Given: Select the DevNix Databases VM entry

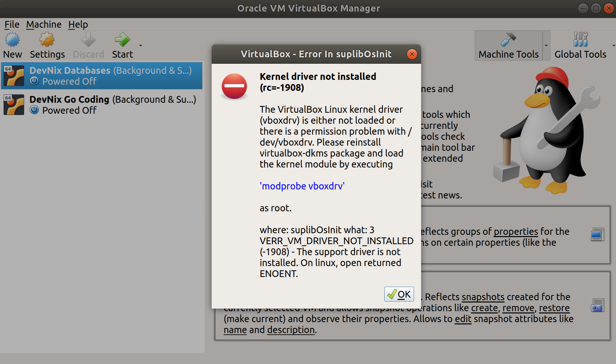Looking at the screenshot, I should pyautogui.click(x=102, y=76).
